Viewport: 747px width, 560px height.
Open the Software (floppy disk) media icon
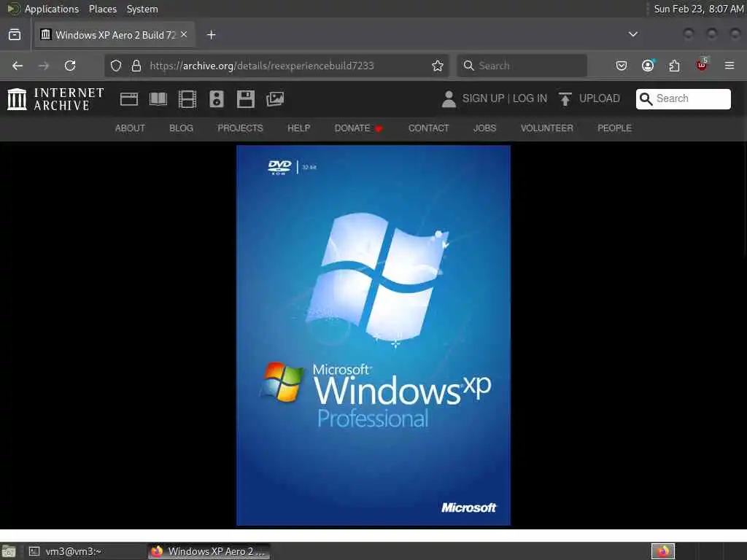pos(246,99)
